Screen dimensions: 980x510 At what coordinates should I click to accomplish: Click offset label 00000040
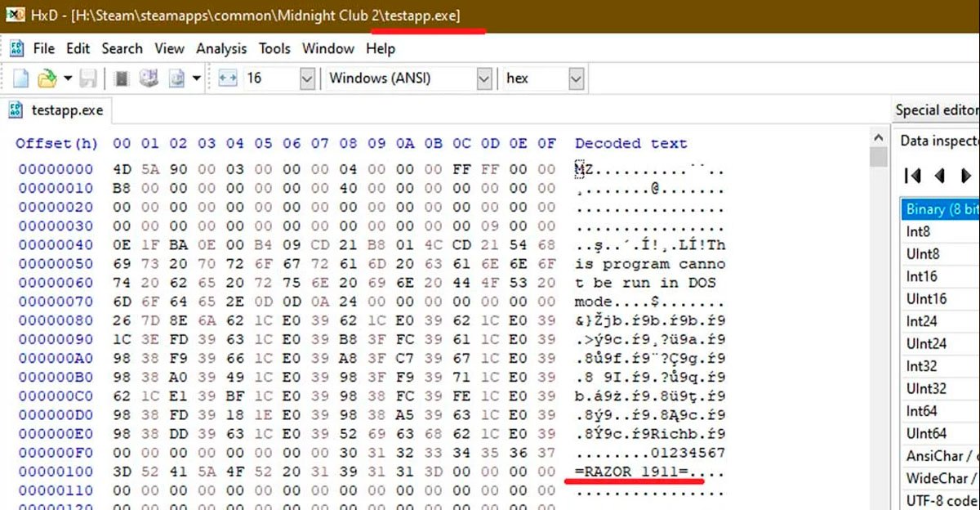click(x=56, y=244)
